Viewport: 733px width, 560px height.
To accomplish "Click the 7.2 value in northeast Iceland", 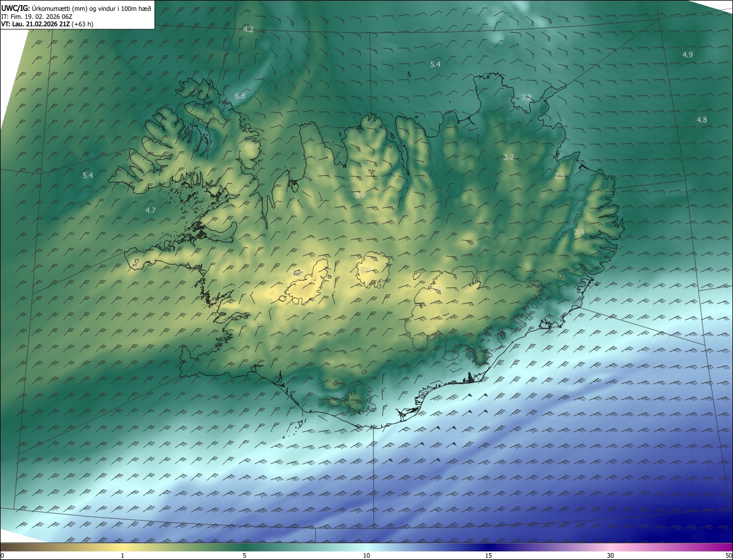I will 526,98.
